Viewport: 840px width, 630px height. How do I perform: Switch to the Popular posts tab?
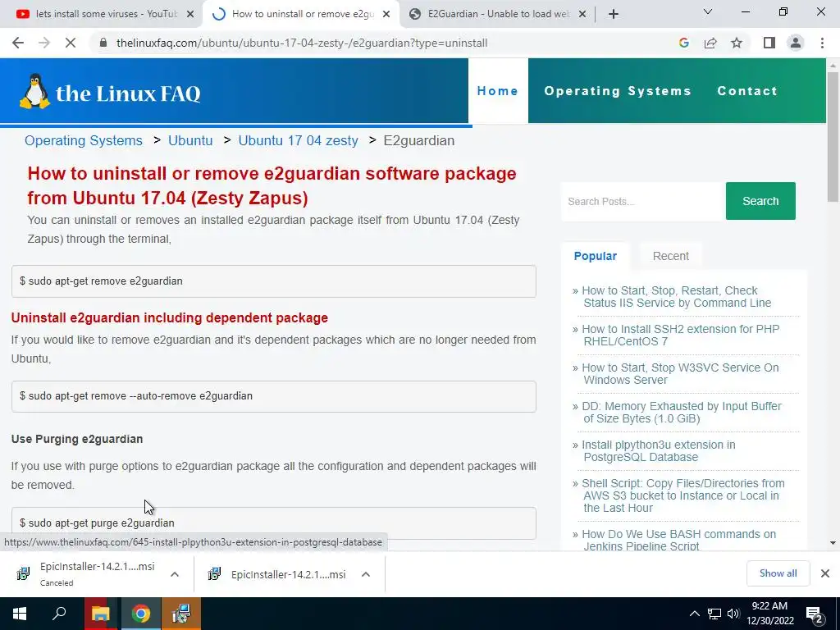coord(596,256)
